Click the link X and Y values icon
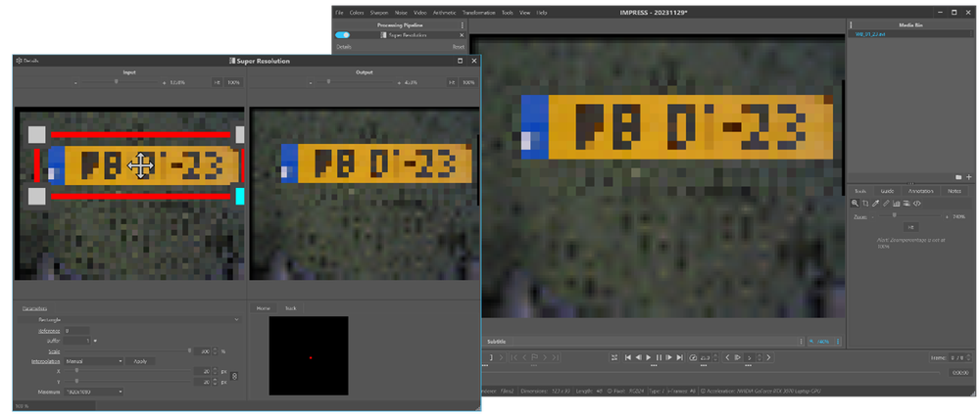The height and width of the screenshot is (417, 980). tap(234, 376)
